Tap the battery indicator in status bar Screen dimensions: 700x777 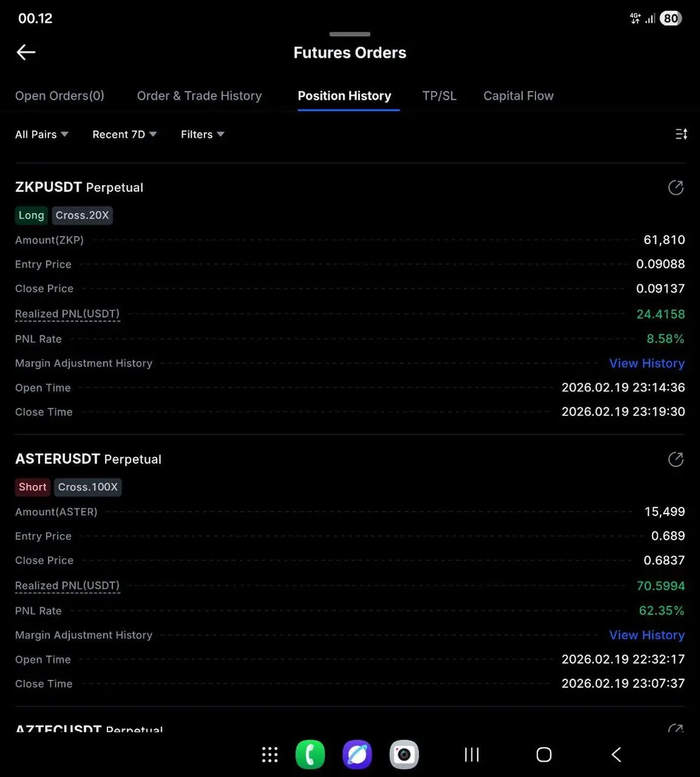click(x=671, y=18)
